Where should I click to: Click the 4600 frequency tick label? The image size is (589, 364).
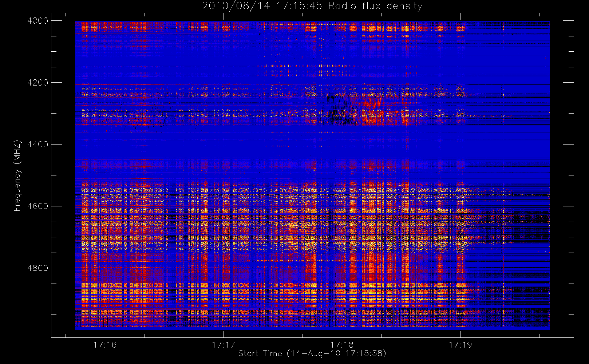click(38, 206)
